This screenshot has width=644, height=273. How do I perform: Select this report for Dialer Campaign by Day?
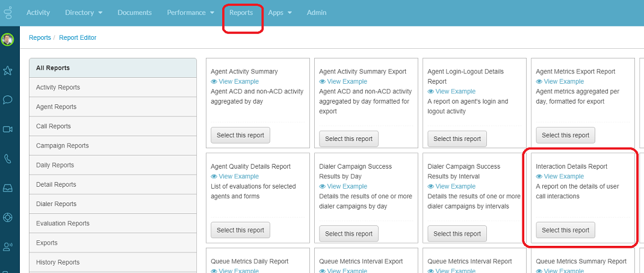click(348, 234)
